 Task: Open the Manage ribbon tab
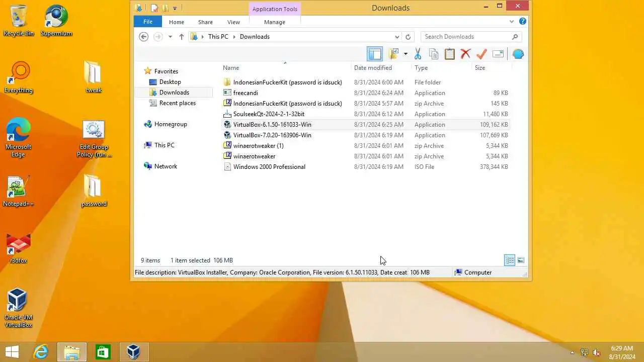[275, 22]
